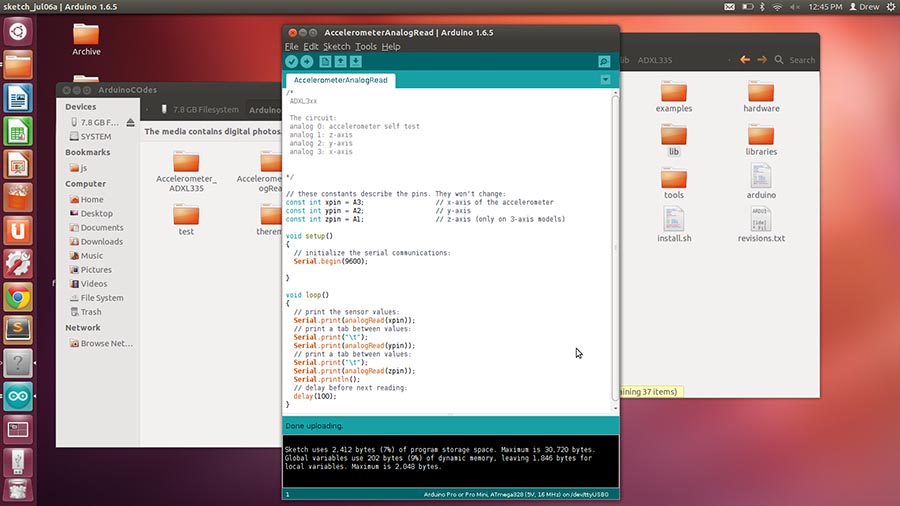Screen dimensions: 900x506
Task: Open LibreOffice Writer from the dock
Action: [18, 98]
